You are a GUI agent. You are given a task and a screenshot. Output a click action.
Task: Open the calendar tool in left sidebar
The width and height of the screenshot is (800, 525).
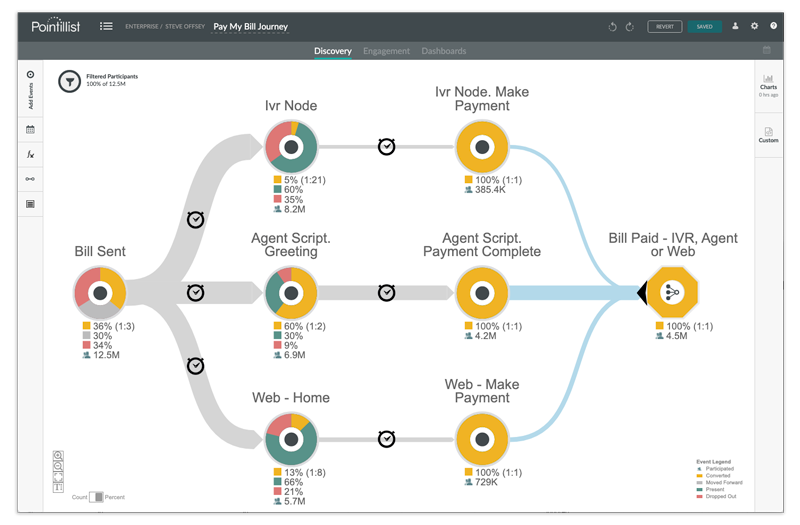[x=31, y=130]
